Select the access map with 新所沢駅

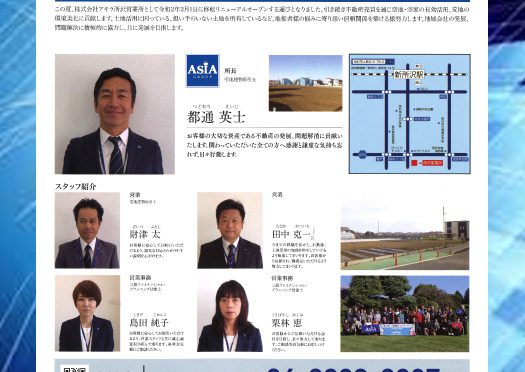[x=409, y=114]
